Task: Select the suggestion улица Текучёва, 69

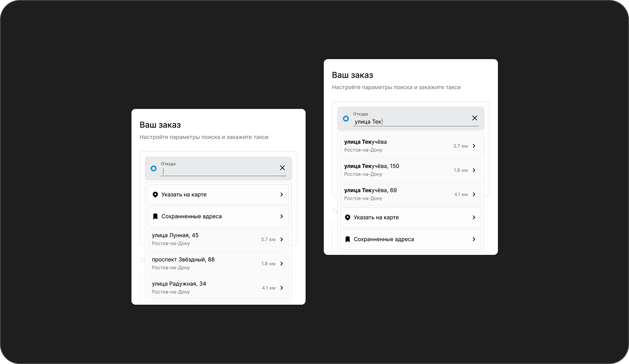Action: 410,194
